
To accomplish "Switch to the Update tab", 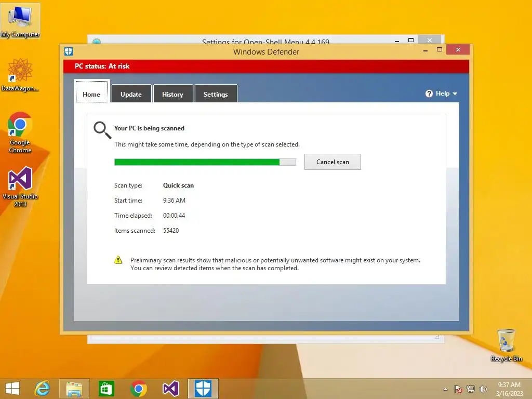I will pyautogui.click(x=131, y=94).
